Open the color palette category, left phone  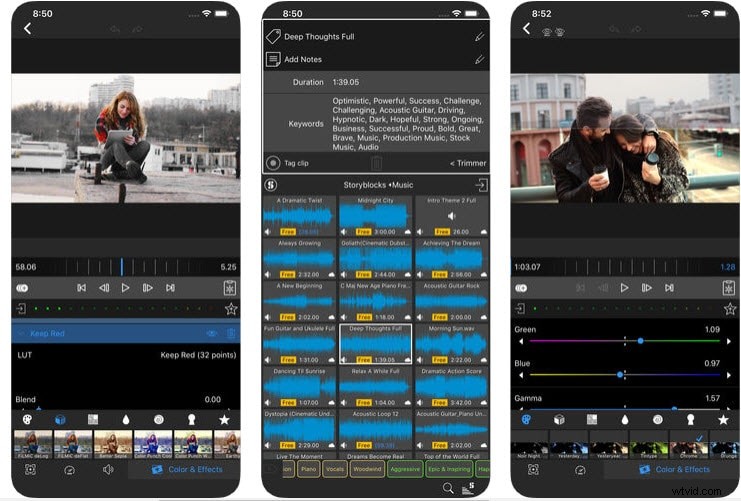point(27,419)
